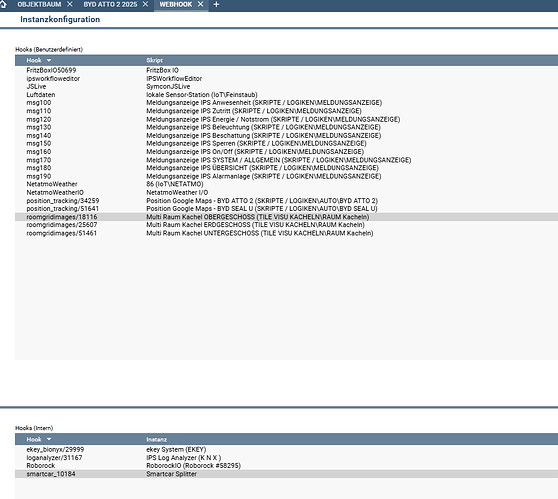Select the NetatmoWeatherIO hook entry
Image resolution: width=558 pixels, height=499 pixels.
coord(55,192)
